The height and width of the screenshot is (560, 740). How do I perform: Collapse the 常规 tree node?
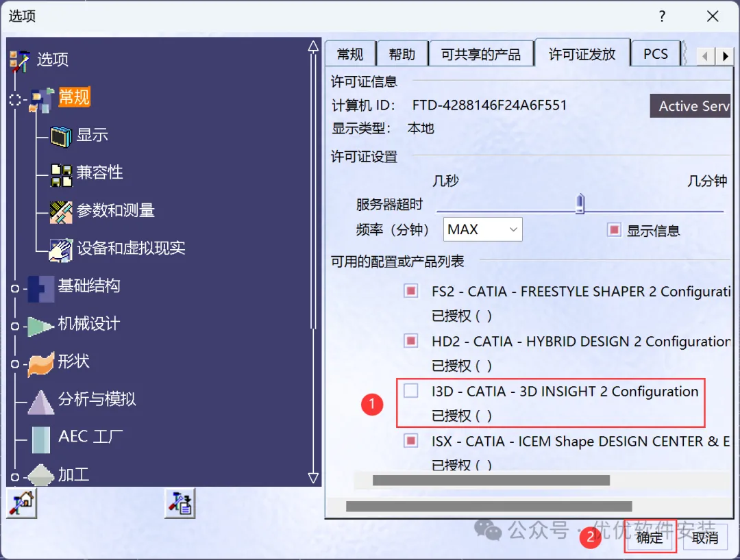(x=15, y=99)
